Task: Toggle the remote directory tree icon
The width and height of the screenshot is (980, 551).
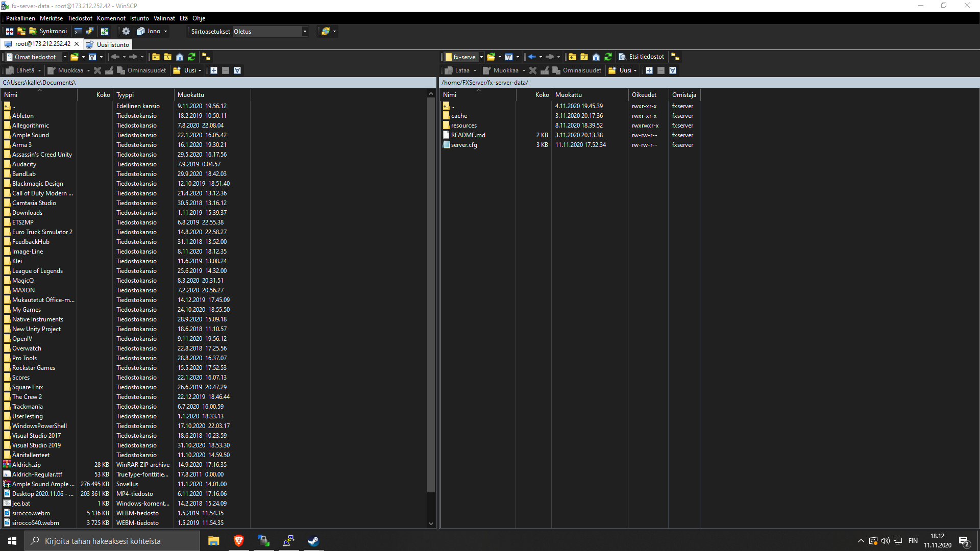Action: [x=675, y=57]
